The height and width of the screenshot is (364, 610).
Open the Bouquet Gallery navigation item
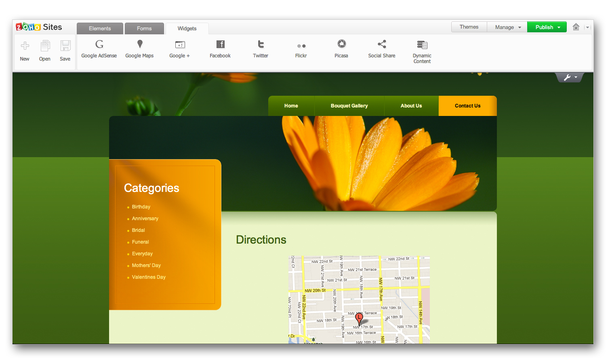pos(349,106)
